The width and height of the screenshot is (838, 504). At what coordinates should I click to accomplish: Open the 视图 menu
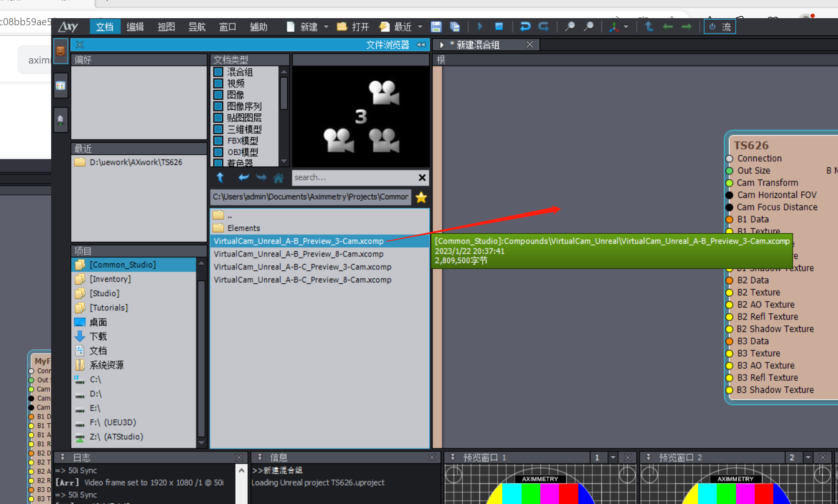click(166, 27)
